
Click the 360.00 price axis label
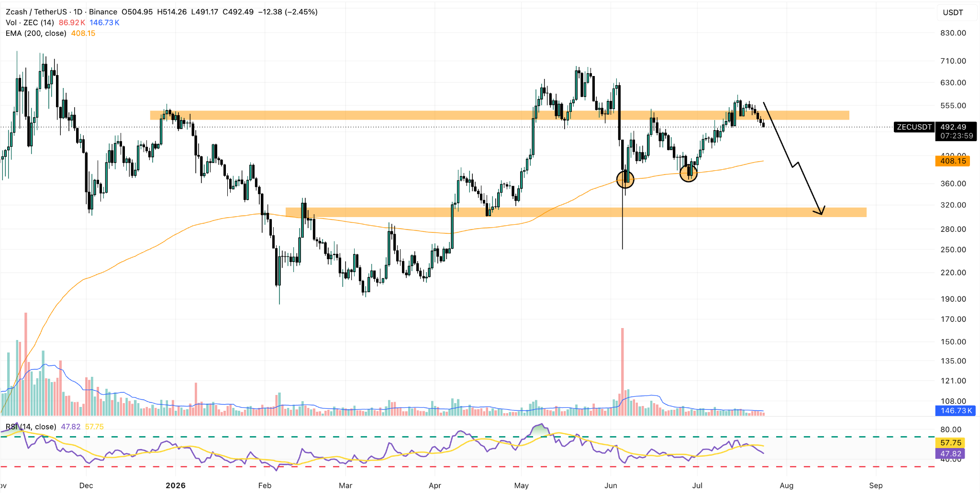pos(953,184)
